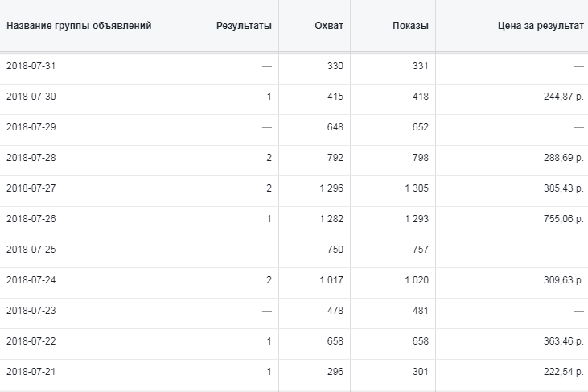Click reach value 750 for 2018-07-25
This screenshot has width=588, height=392.
point(335,250)
